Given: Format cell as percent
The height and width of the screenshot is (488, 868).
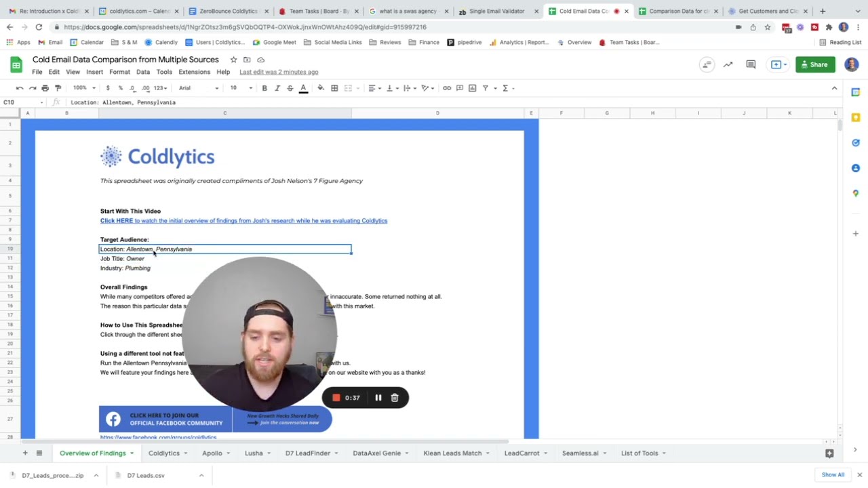Looking at the screenshot, I should point(120,88).
